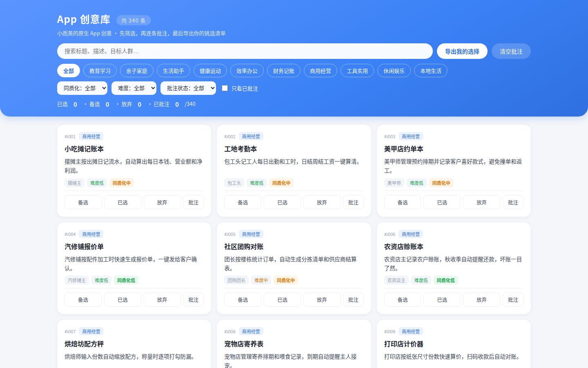This screenshot has height=368, width=588.
Task: Click the 工地考勤本 card title
Action: 241,149
